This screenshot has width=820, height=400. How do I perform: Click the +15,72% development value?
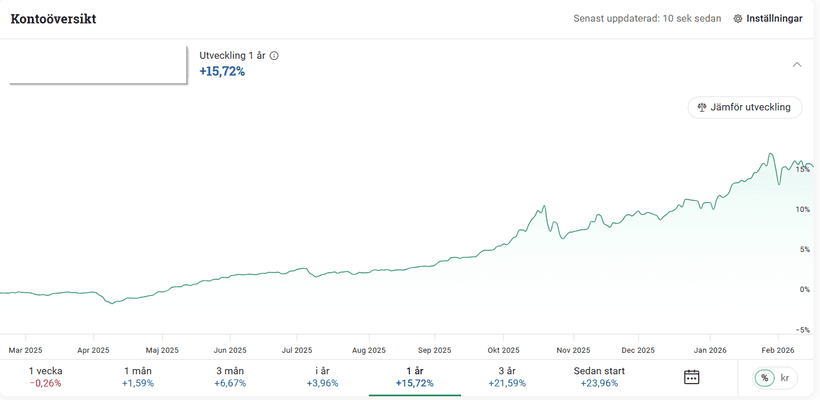coord(222,72)
